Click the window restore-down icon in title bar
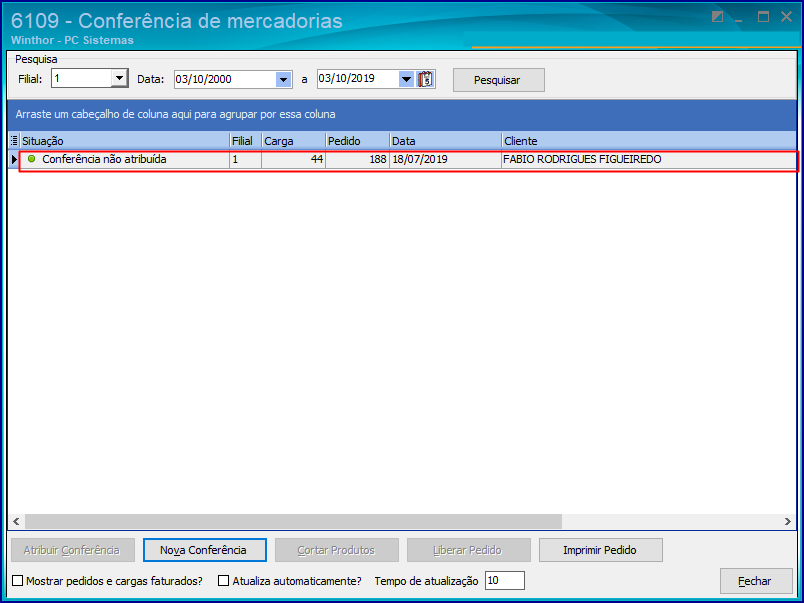Viewport: 804px width, 603px height. click(x=717, y=17)
